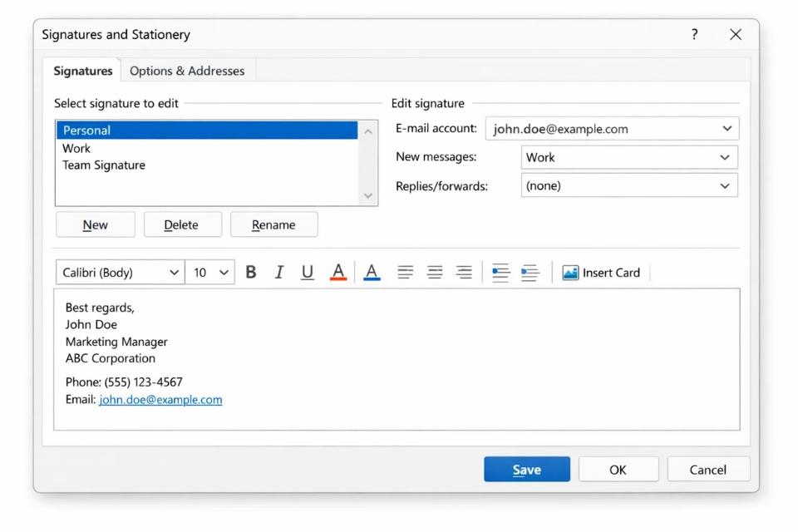Click the decrease indent icon
Viewport: 798px width, 532px height.
[x=500, y=272]
